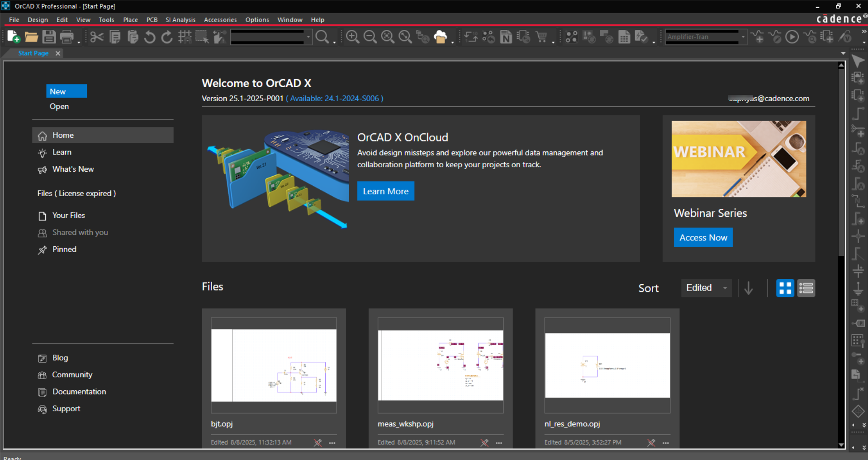The image size is (868, 460).
Task: Switch Files to grid view
Action: (x=785, y=288)
